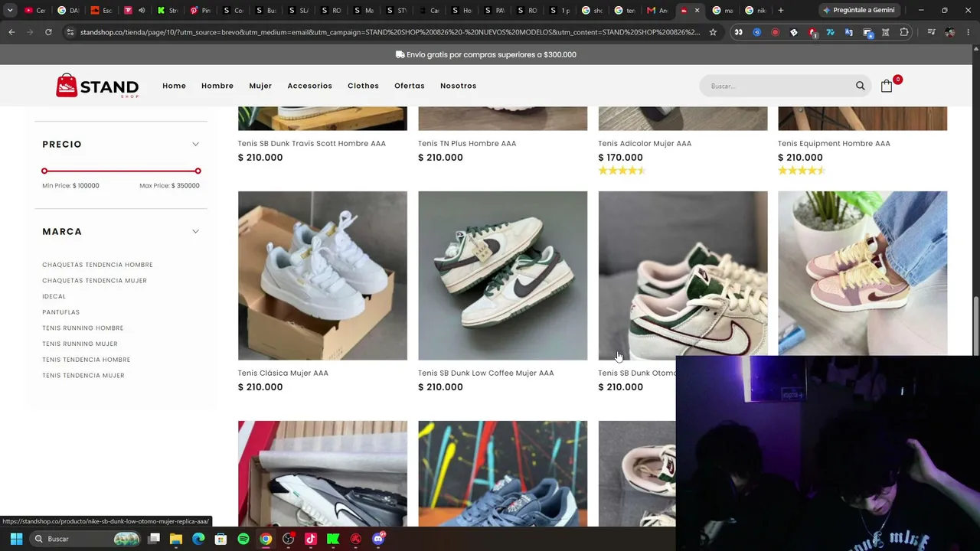The height and width of the screenshot is (551, 980).
Task: Open the Chrome profile avatar
Action: tap(949, 32)
